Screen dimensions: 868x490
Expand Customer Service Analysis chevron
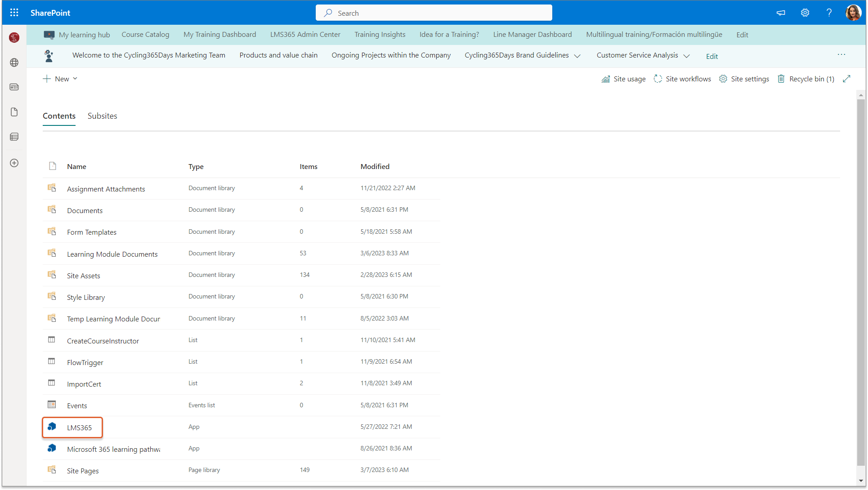point(686,56)
